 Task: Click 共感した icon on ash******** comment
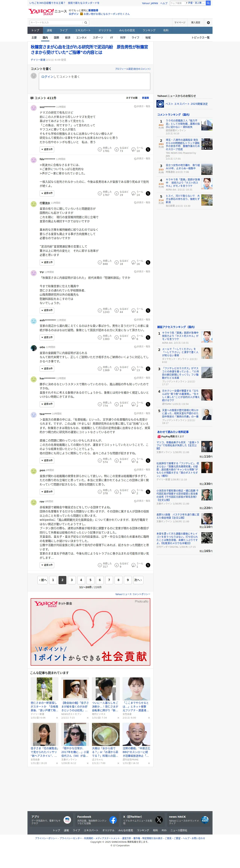[x=100, y=337]
